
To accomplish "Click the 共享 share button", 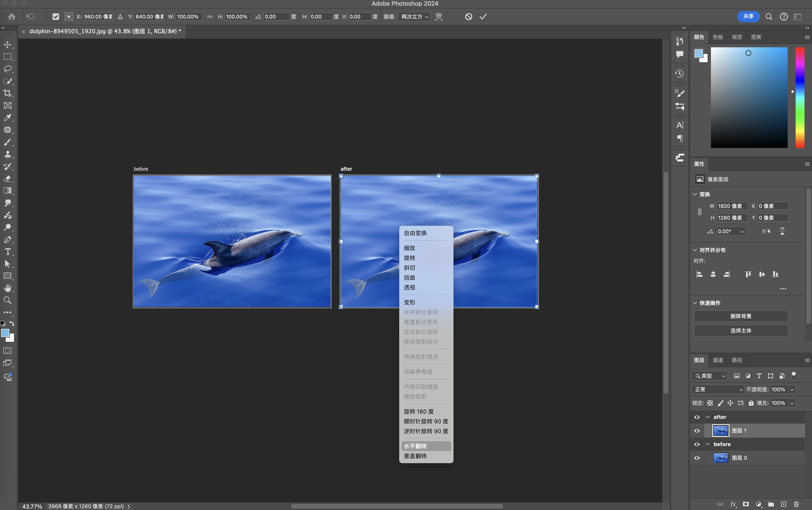I will pyautogui.click(x=748, y=16).
